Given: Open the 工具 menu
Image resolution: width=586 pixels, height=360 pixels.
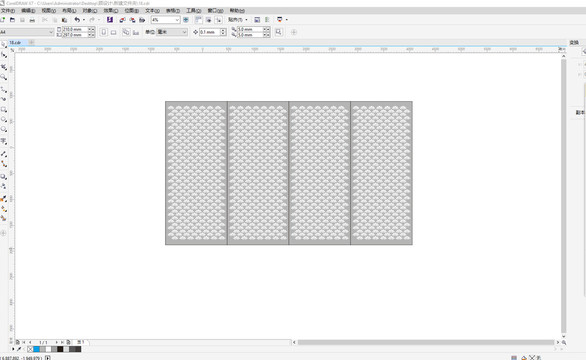Looking at the screenshot, I should (x=194, y=10).
